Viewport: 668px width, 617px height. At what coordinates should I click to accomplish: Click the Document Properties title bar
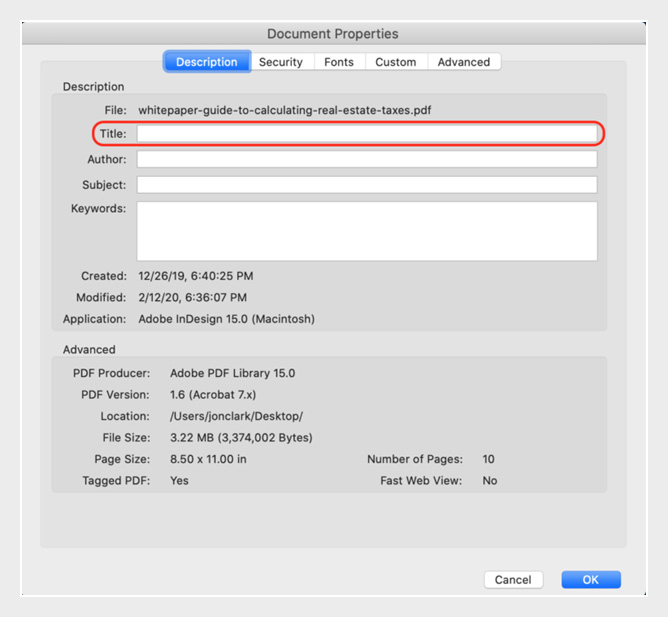tap(332, 34)
